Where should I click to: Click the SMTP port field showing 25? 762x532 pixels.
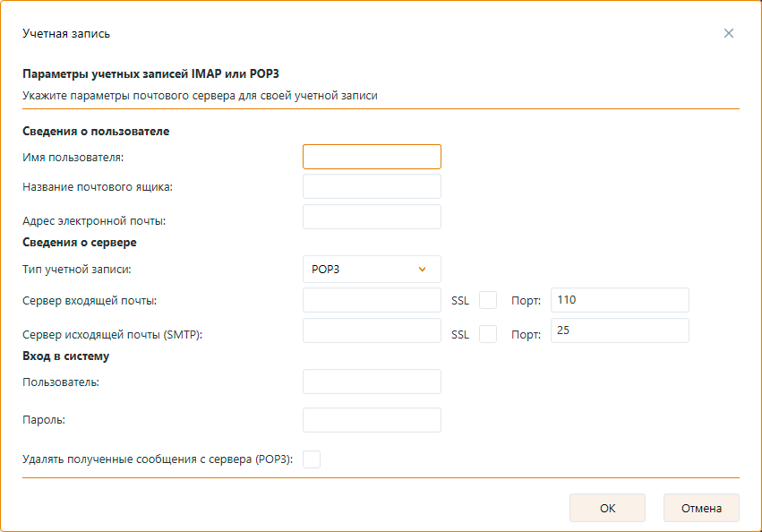tap(620, 330)
